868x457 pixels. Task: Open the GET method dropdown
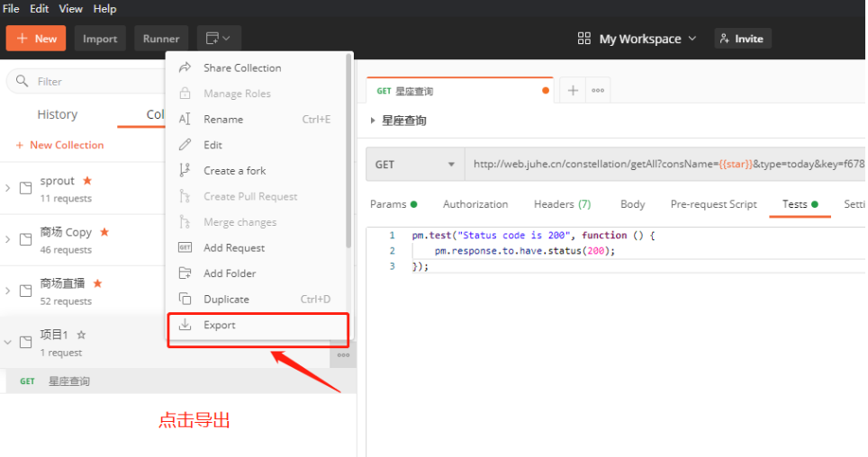pos(414,165)
